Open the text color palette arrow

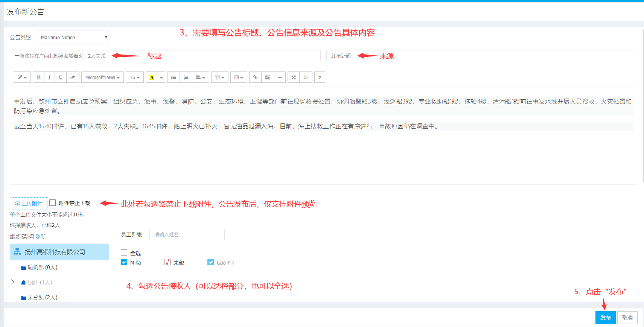(x=161, y=77)
